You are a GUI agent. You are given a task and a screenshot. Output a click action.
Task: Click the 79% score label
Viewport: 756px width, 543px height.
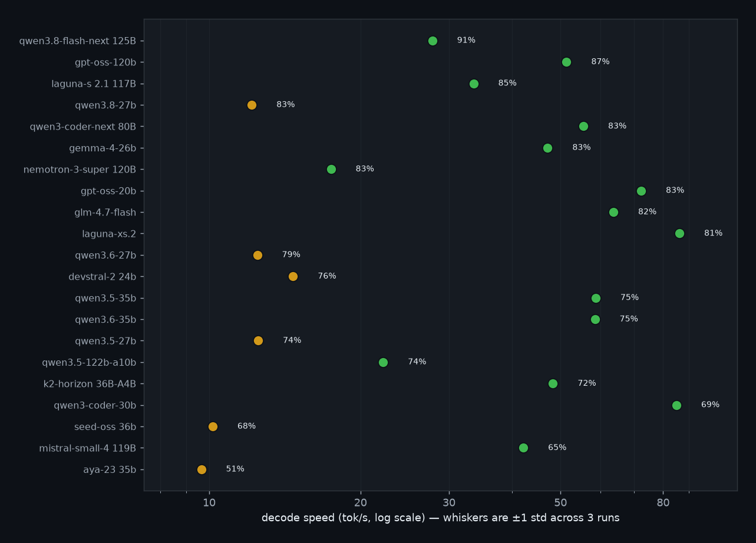tap(291, 254)
